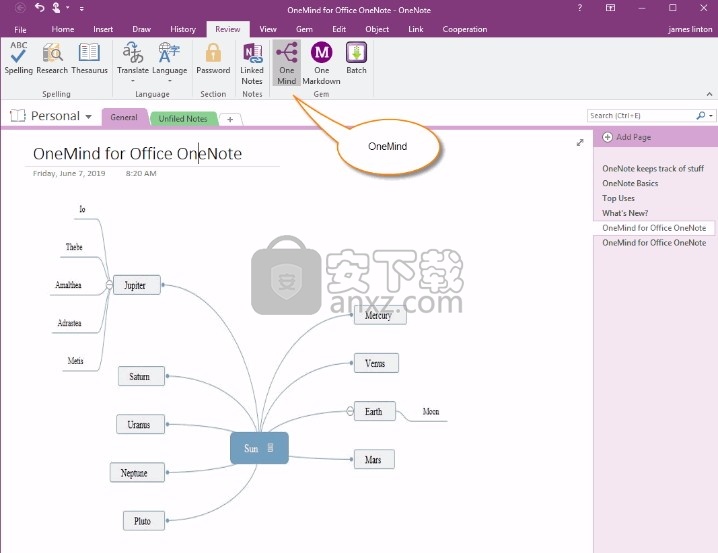Click the Back arrow in title bar
The height and width of the screenshot is (553, 718).
click(20, 8)
